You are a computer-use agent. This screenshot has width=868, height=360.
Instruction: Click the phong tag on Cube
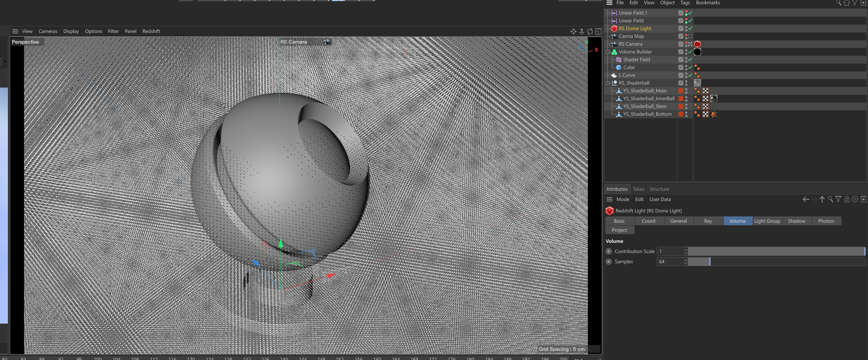(x=697, y=67)
